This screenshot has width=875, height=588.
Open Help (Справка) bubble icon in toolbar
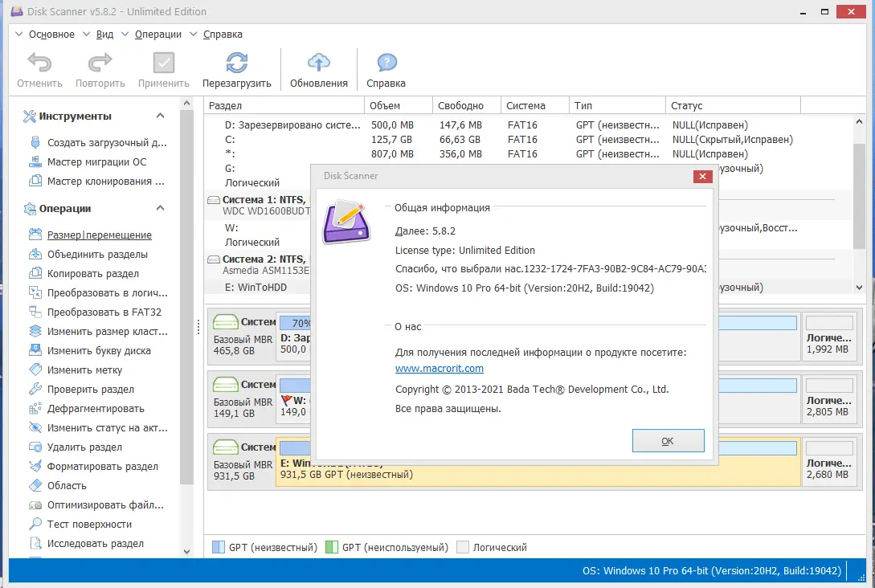(x=386, y=63)
